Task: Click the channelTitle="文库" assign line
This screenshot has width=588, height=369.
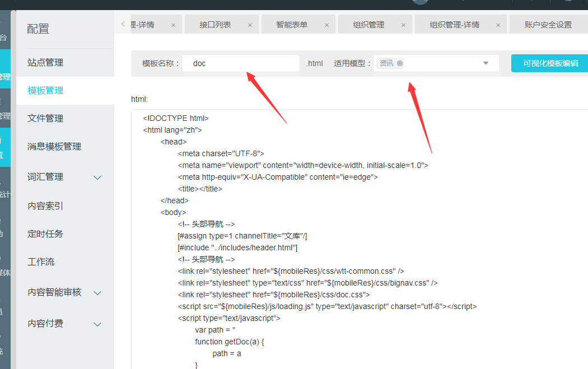Action: (242, 236)
